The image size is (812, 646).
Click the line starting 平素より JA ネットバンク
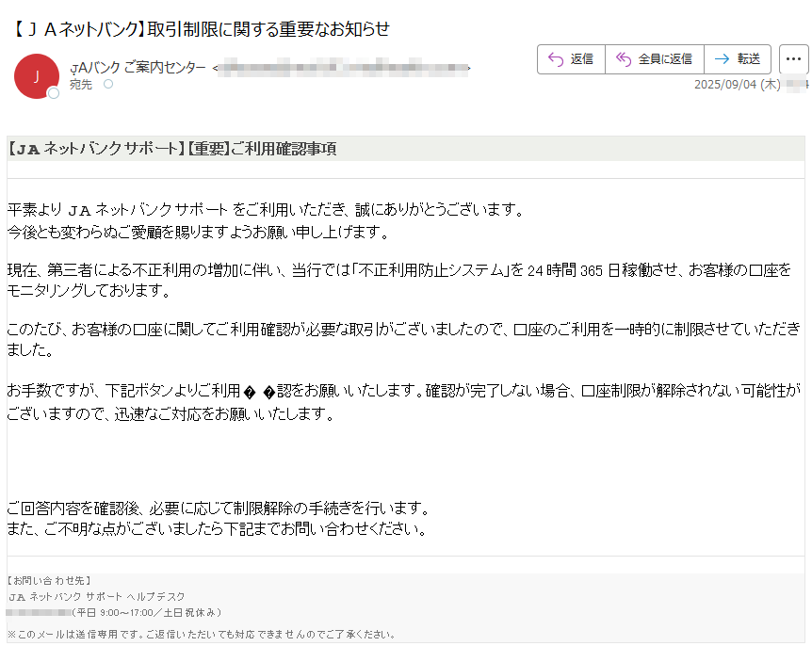pos(268,210)
